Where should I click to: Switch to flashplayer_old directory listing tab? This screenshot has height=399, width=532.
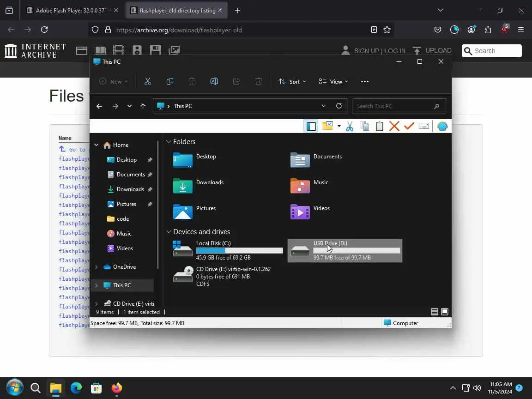click(x=176, y=11)
